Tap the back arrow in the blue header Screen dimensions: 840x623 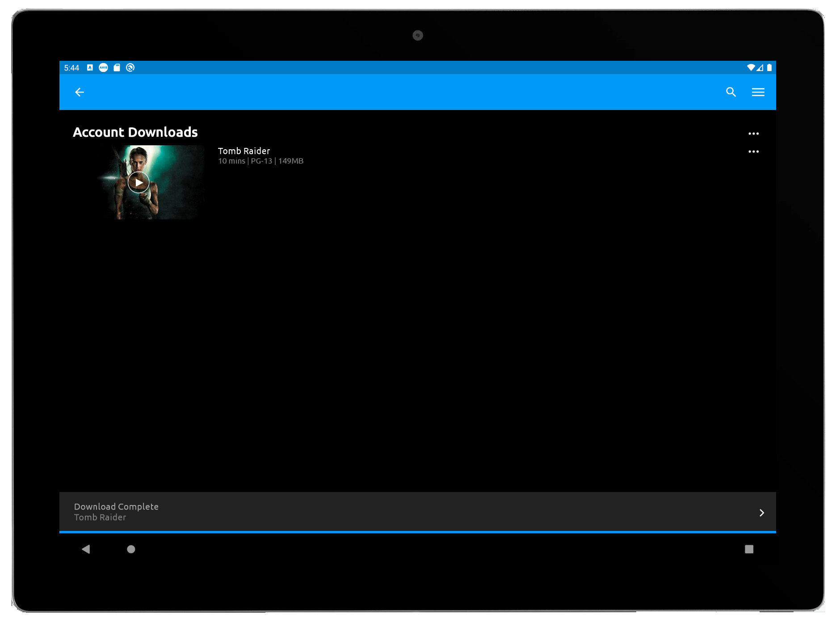(80, 92)
